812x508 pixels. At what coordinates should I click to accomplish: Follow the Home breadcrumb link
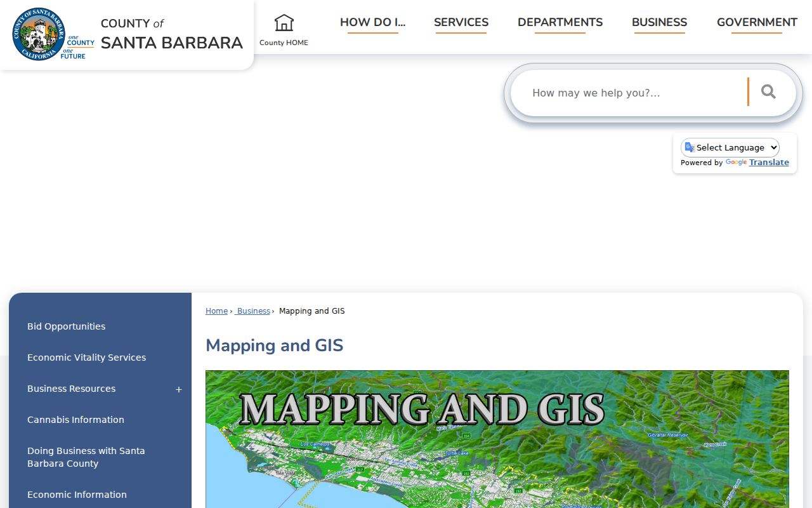[x=216, y=311]
